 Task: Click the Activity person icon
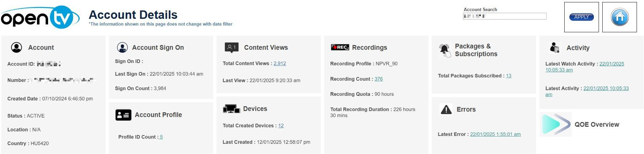554,48
